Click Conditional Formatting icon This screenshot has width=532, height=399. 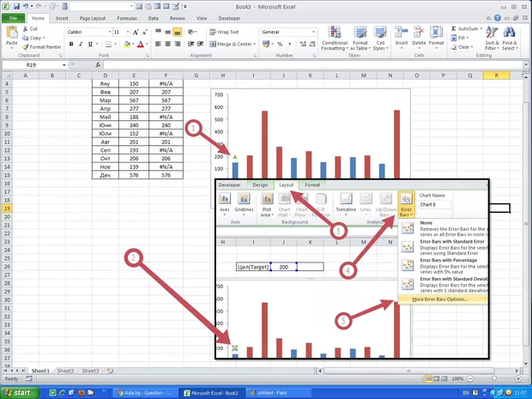click(x=335, y=33)
